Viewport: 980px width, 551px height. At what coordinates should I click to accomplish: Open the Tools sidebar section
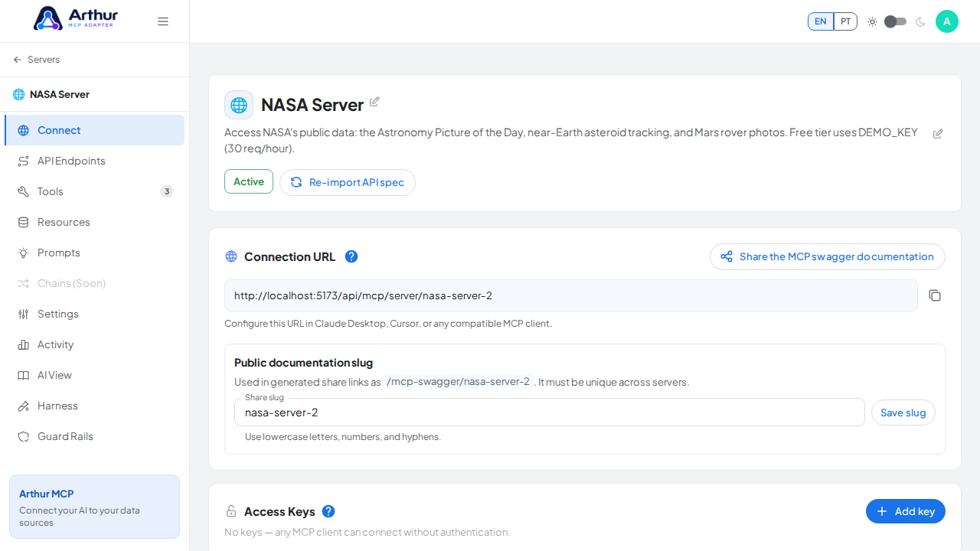pyautogui.click(x=94, y=191)
